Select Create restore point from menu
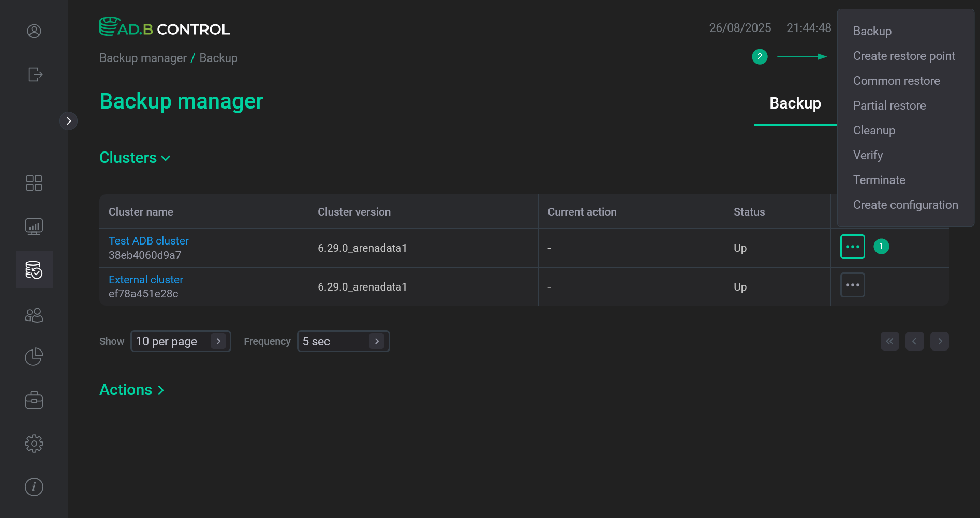This screenshot has width=980, height=518. (x=904, y=56)
